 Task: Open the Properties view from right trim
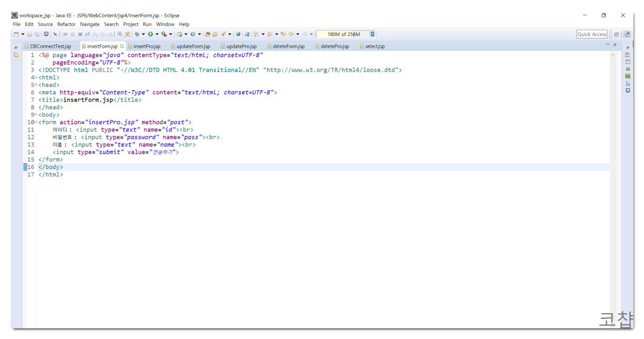(x=627, y=62)
